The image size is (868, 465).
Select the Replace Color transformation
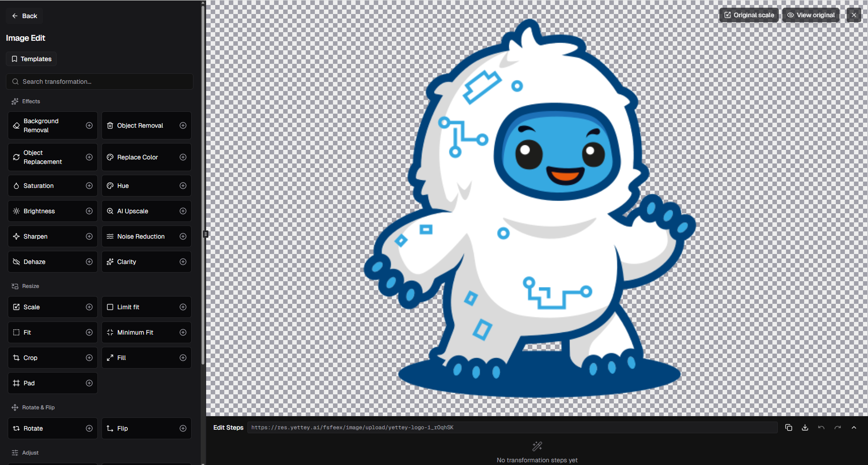138,157
